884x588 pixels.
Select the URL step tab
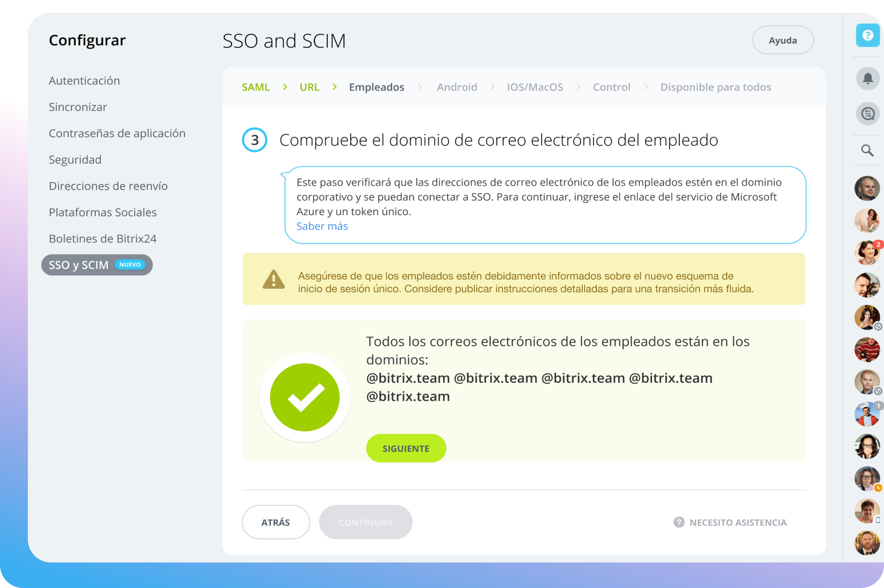coord(309,87)
